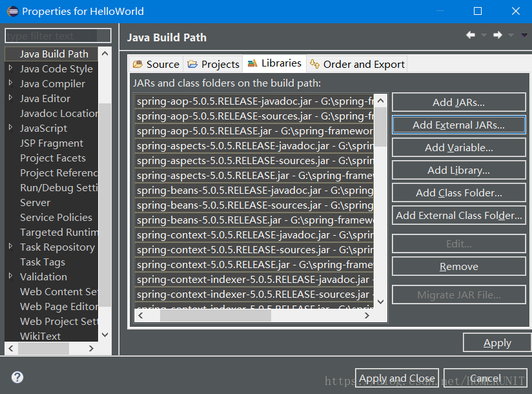Expand the Task Repository node

11,246
